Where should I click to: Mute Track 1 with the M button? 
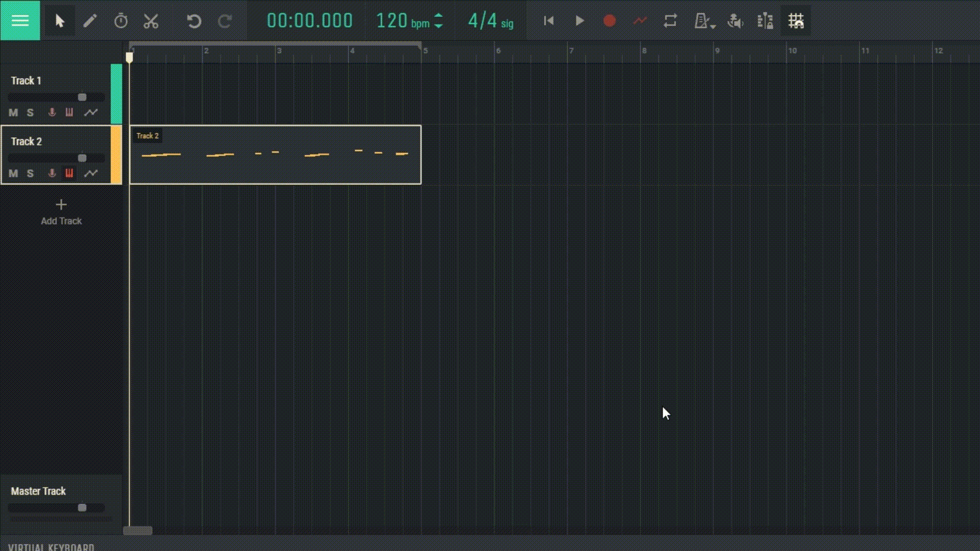[x=13, y=112]
